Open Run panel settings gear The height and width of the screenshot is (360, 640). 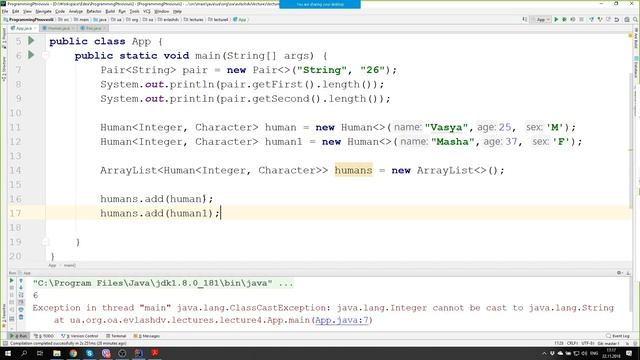[x=619, y=273]
